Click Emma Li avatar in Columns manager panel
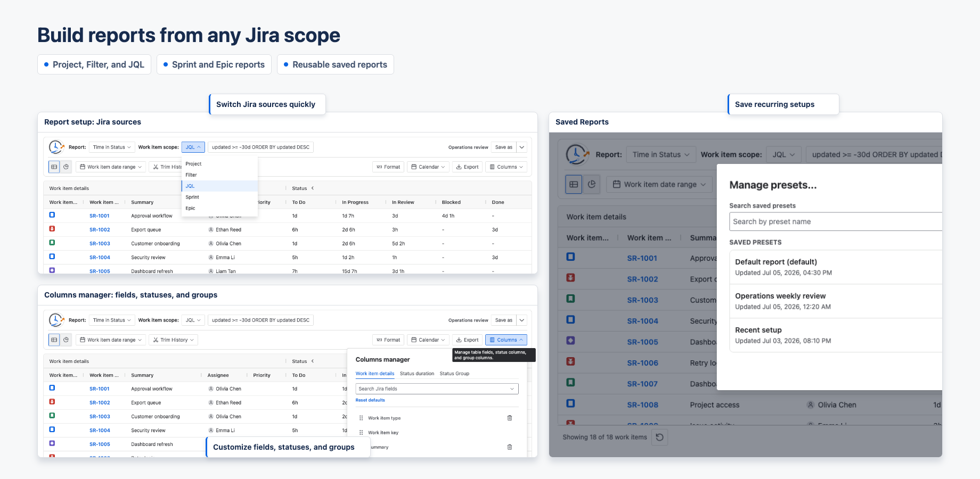Image resolution: width=980 pixels, height=479 pixels. (211, 431)
